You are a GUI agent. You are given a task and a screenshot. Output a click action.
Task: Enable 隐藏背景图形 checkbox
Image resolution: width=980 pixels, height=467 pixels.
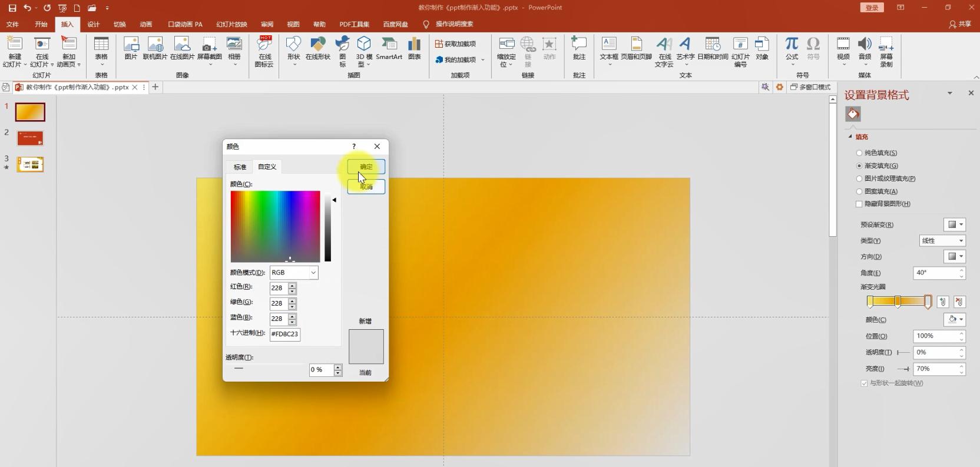(859, 204)
